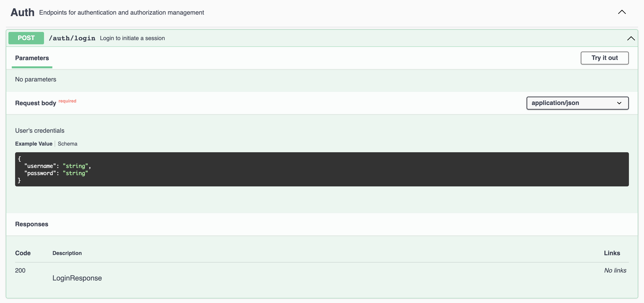This screenshot has height=303, width=644.
Task: Collapse the Auth section using its chevron
Action: [622, 12]
